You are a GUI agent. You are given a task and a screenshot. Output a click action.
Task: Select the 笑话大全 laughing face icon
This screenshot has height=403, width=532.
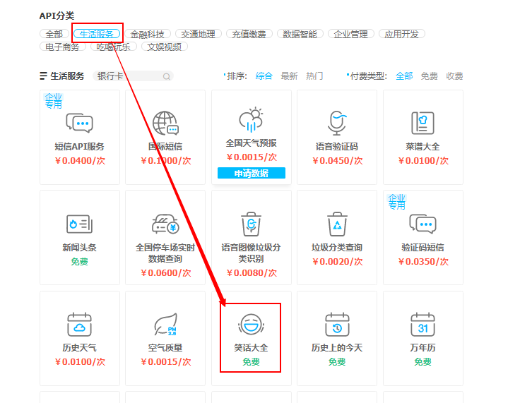[251, 325]
